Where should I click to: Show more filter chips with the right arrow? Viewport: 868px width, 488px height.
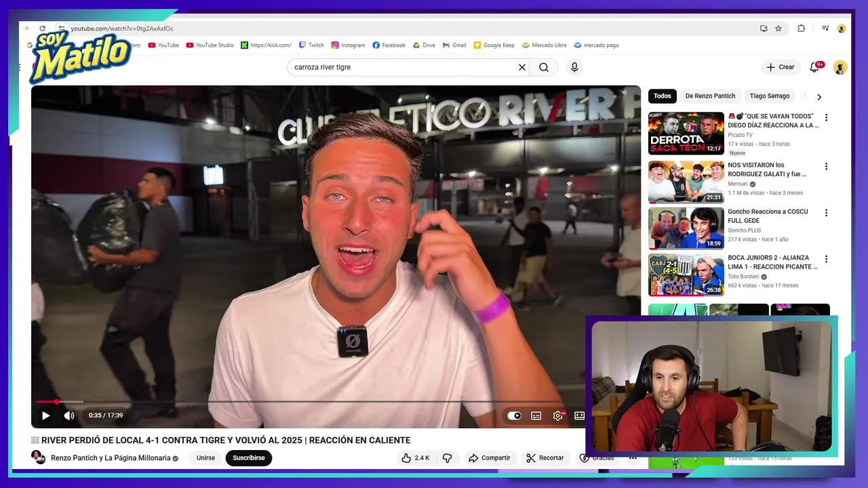click(819, 97)
